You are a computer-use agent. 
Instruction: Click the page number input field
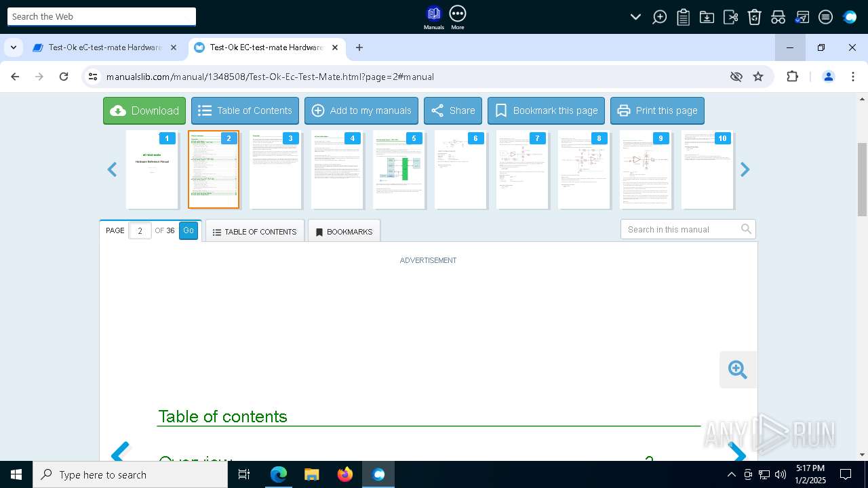point(140,230)
